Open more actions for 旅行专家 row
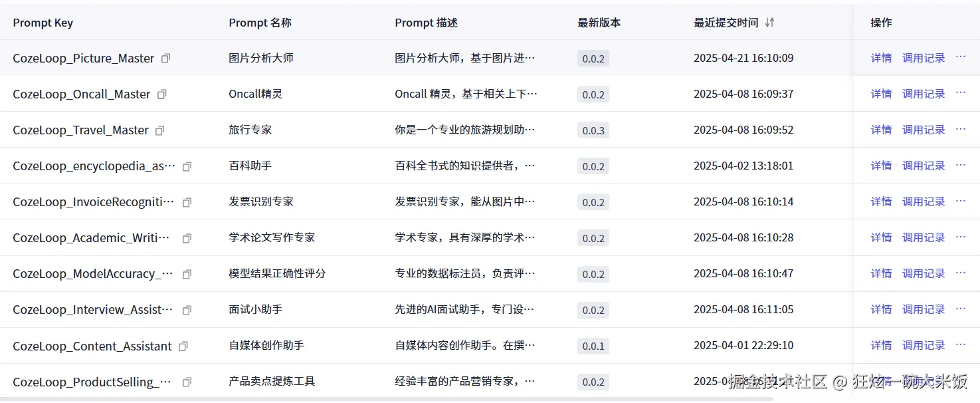 click(961, 129)
